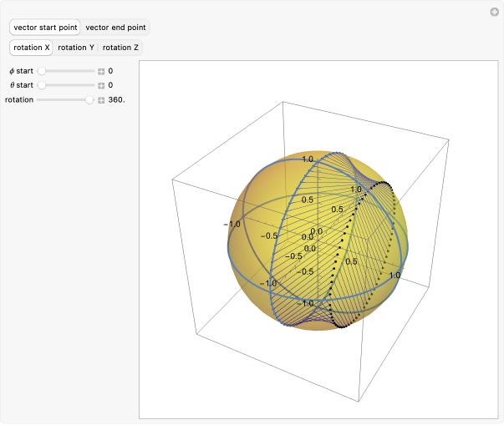The width and height of the screenshot is (504, 425).
Task: Click the θ start label
Action: 21,85
